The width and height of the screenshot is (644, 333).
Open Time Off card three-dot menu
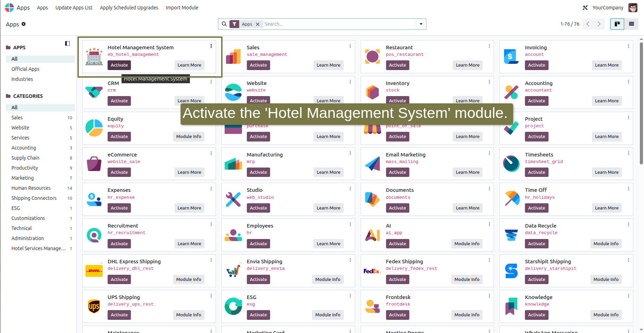tap(628, 189)
